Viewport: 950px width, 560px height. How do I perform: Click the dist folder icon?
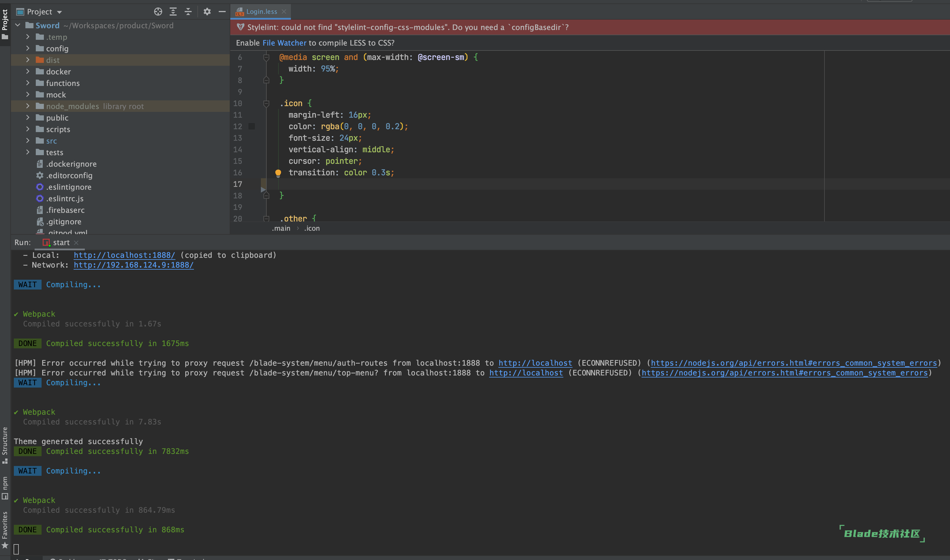point(40,60)
